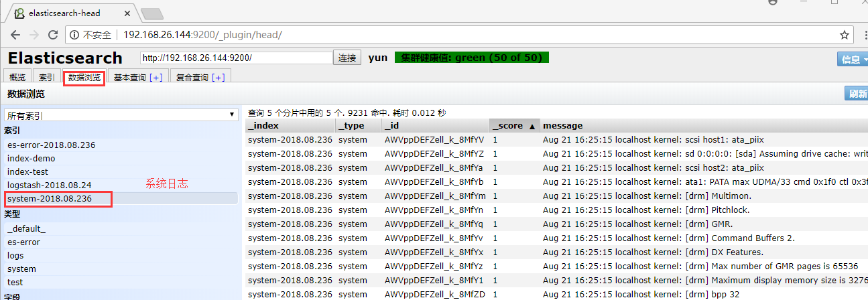Switch to the 概览 tab

click(17, 78)
